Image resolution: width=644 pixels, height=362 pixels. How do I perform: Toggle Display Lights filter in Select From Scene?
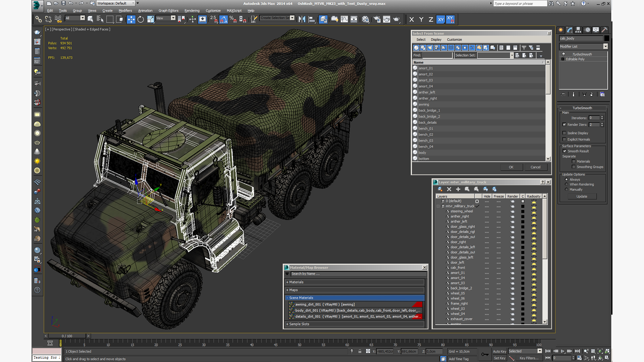430,48
